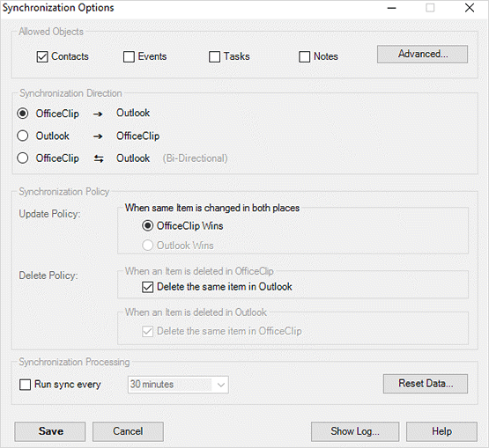Save the synchronization options

(50, 431)
